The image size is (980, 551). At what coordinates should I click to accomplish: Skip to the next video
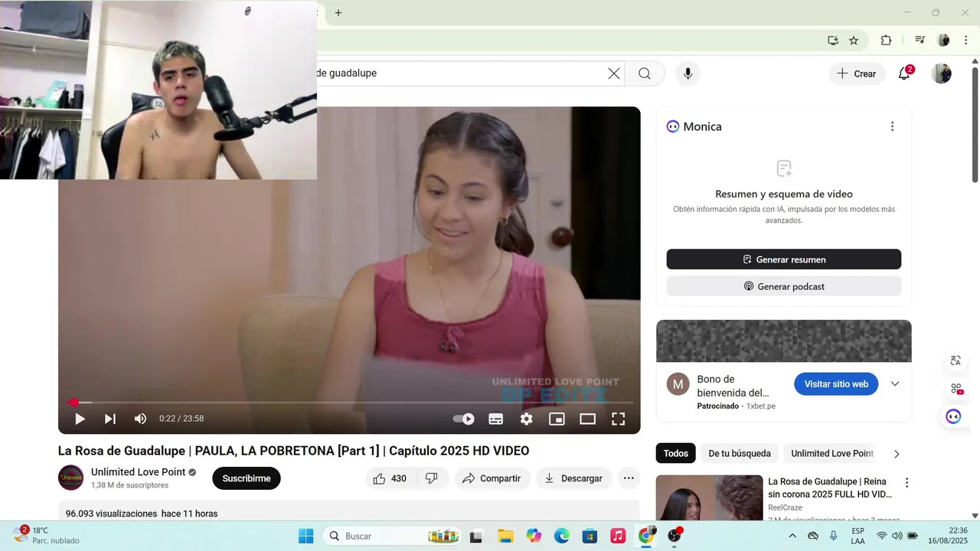tap(110, 419)
